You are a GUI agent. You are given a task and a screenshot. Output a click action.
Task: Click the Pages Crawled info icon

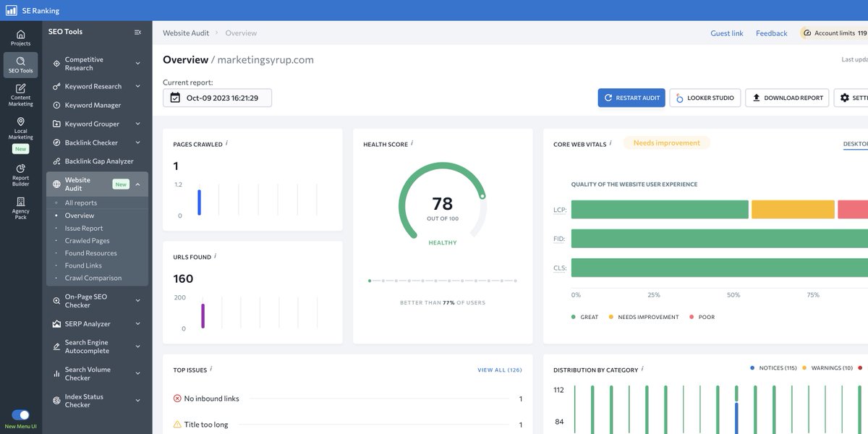click(226, 143)
